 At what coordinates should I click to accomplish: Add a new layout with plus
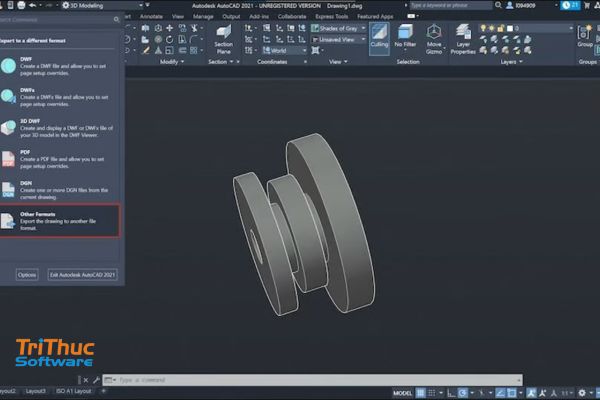tap(103, 391)
